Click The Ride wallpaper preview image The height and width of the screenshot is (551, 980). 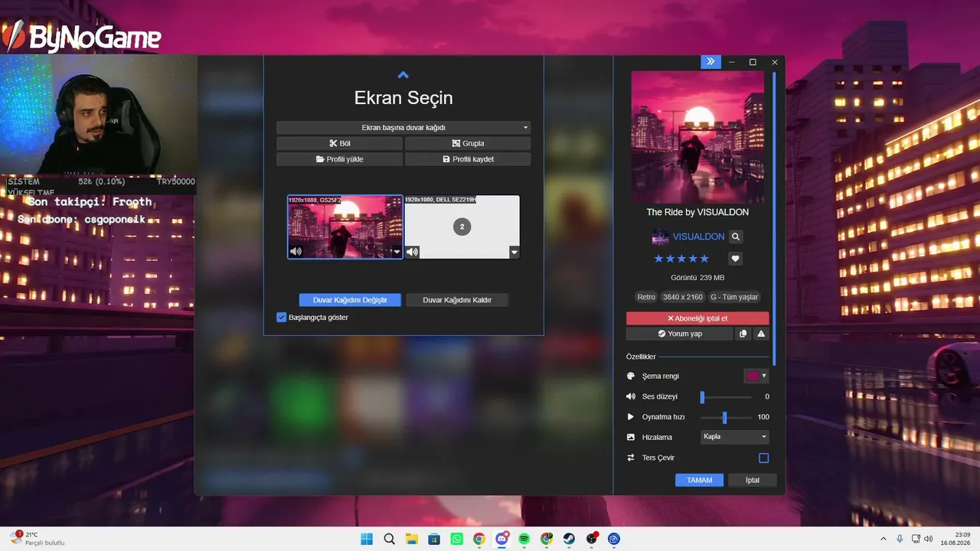click(x=697, y=136)
